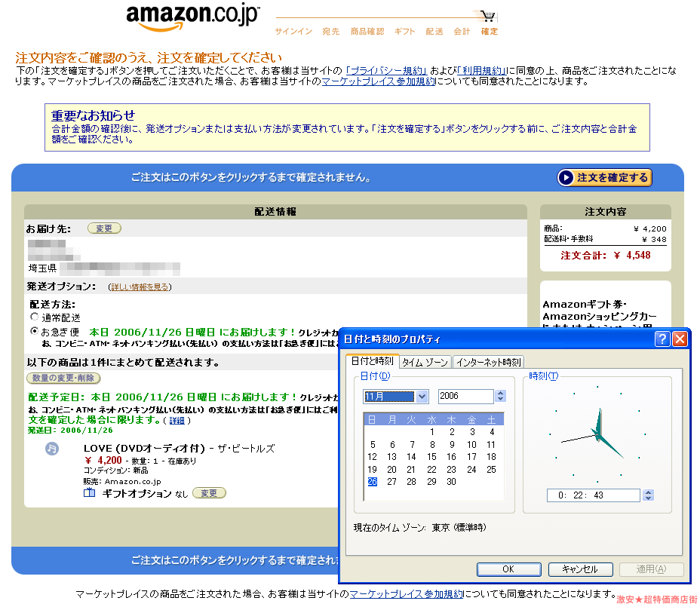The height and width of the screenshot is (607, 700).
Task: Select day 30 in the calendar
Action: pos(451,482)
